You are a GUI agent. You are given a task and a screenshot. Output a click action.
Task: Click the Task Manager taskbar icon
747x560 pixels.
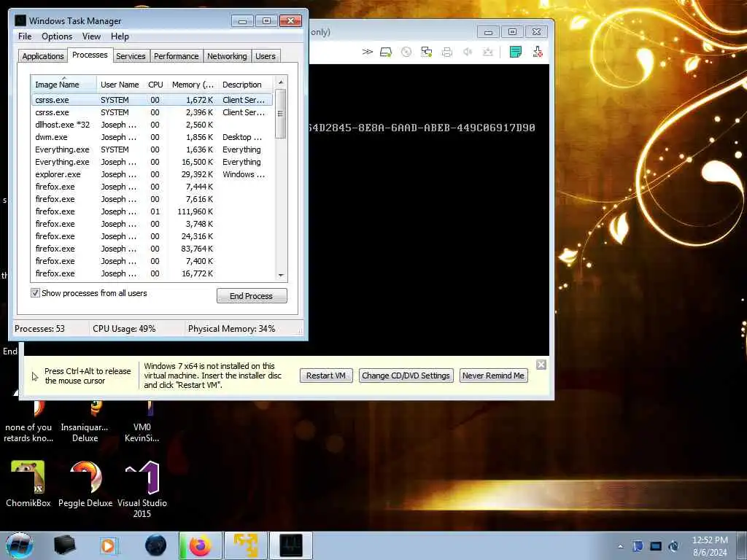(291, 545)
